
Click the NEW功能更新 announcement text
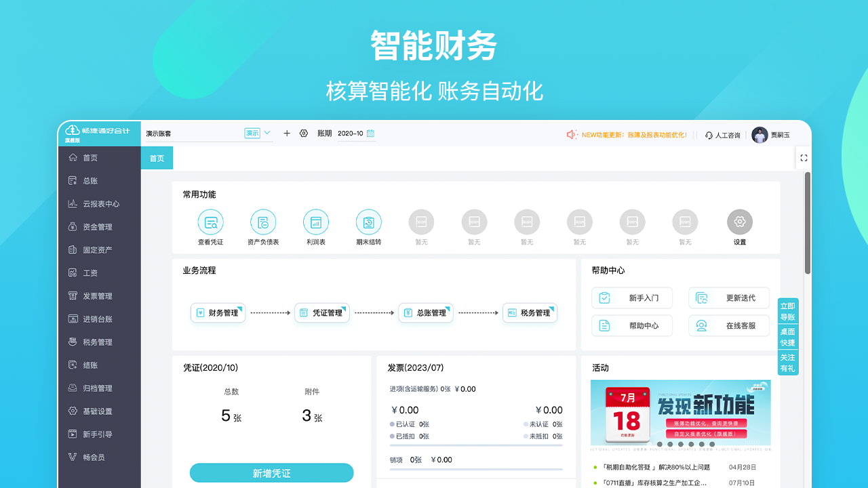(634, 135)
